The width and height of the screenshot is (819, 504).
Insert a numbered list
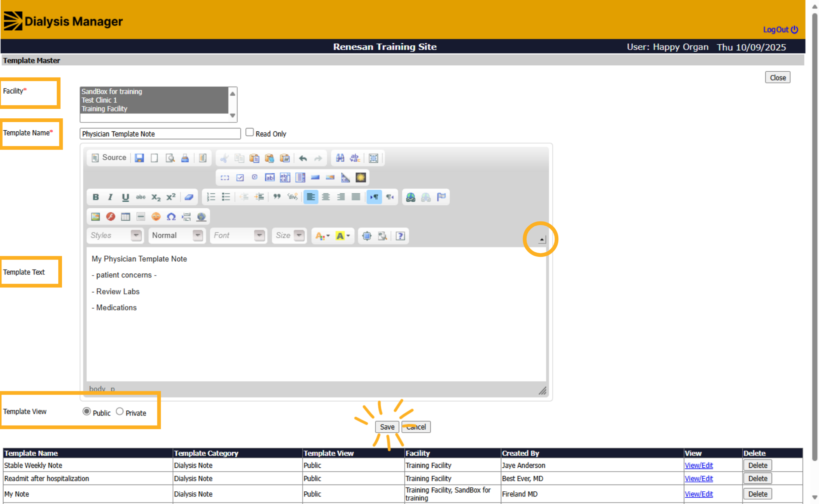[211, 197]
